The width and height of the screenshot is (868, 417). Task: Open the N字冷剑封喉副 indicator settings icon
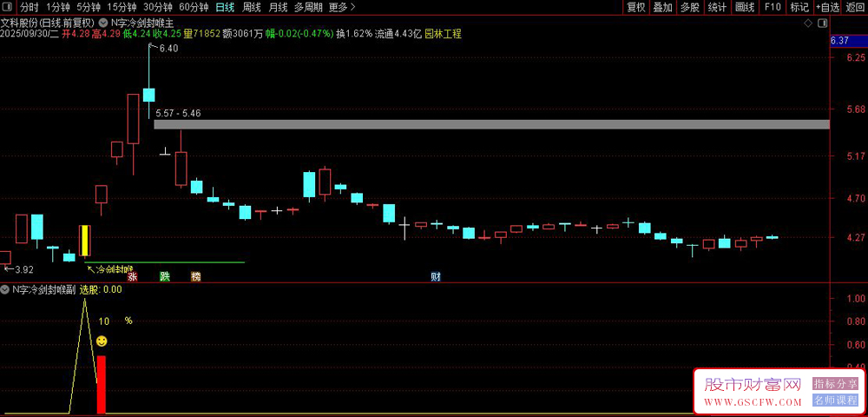click(x=5, y=289)
